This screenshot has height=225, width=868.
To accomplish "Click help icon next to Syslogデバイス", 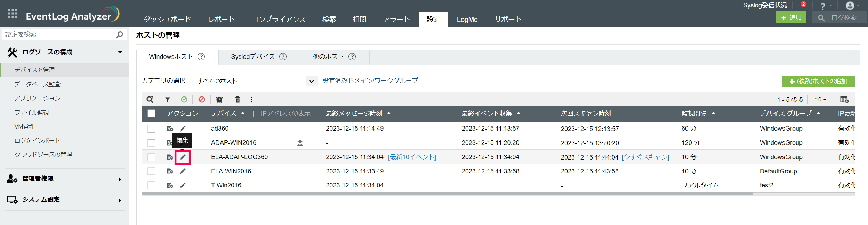I will 283,57.
